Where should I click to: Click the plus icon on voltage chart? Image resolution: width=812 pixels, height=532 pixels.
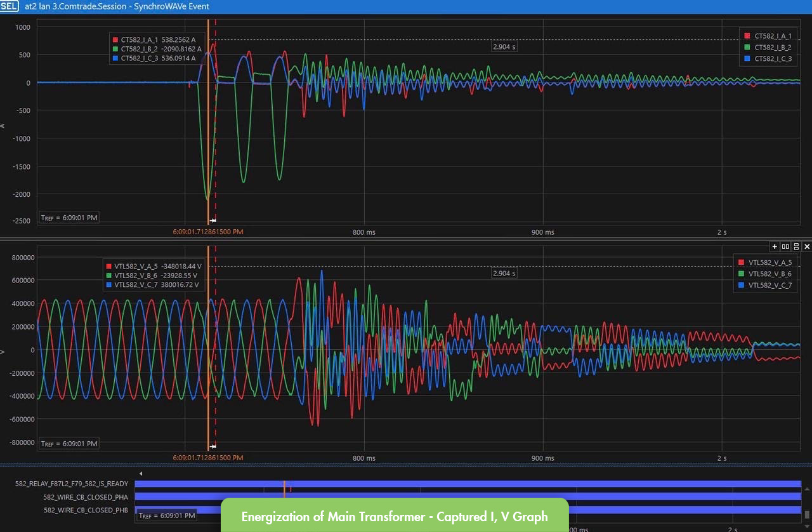tap(775, 246)
